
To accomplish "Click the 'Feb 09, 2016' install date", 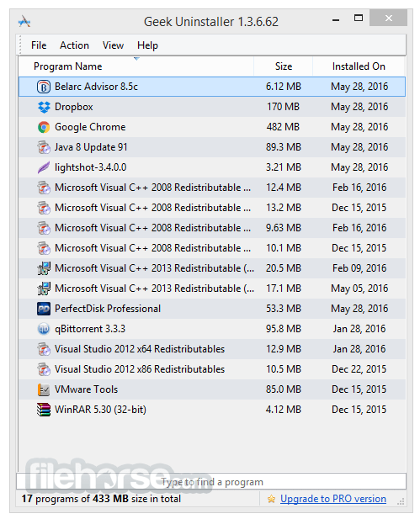I will pyautogui.click(x=359, y=268).
